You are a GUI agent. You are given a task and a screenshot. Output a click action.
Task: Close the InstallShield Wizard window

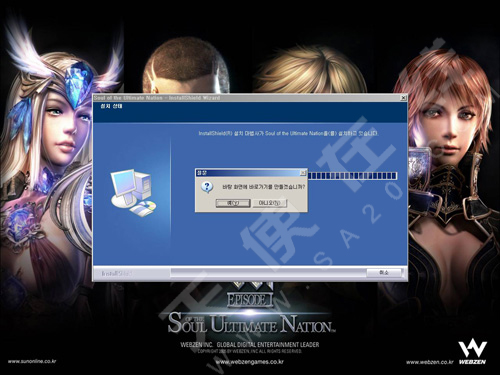point(403,98)
